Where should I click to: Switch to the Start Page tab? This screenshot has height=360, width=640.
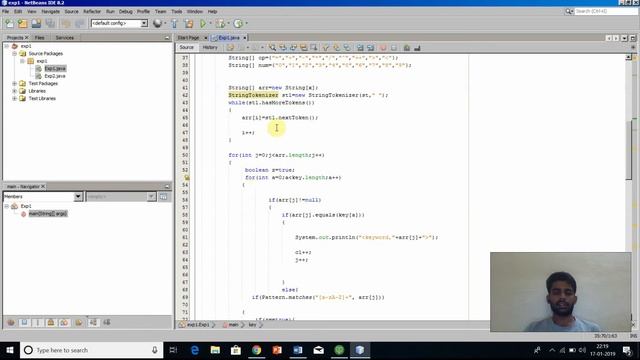click(x=189, y=38)
